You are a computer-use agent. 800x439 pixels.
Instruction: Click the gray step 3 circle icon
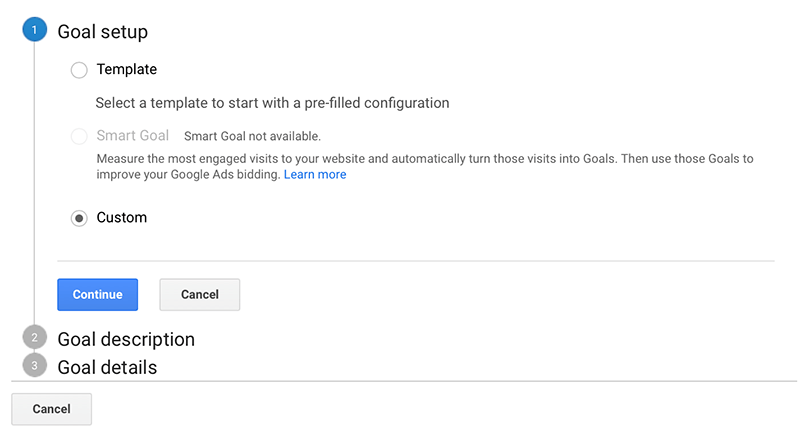pos(34,366)
